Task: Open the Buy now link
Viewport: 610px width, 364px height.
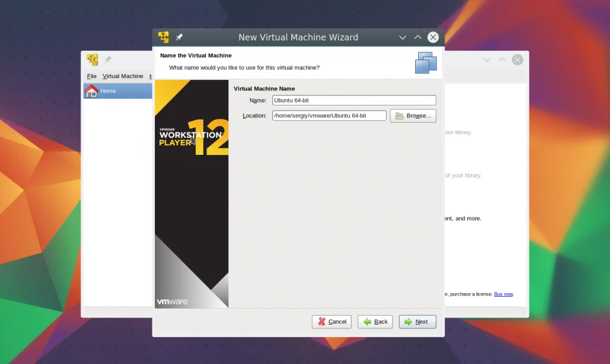Action: pos(503,294)
